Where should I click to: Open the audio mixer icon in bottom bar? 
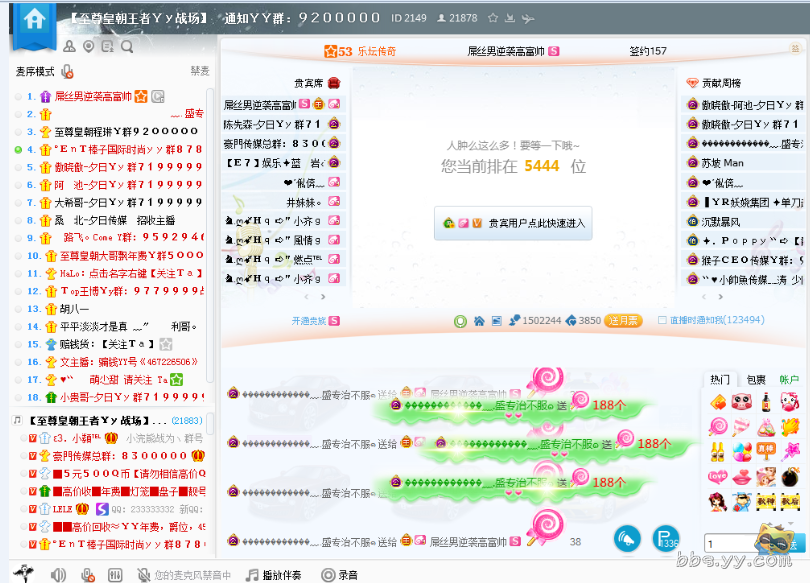(115, 575)
